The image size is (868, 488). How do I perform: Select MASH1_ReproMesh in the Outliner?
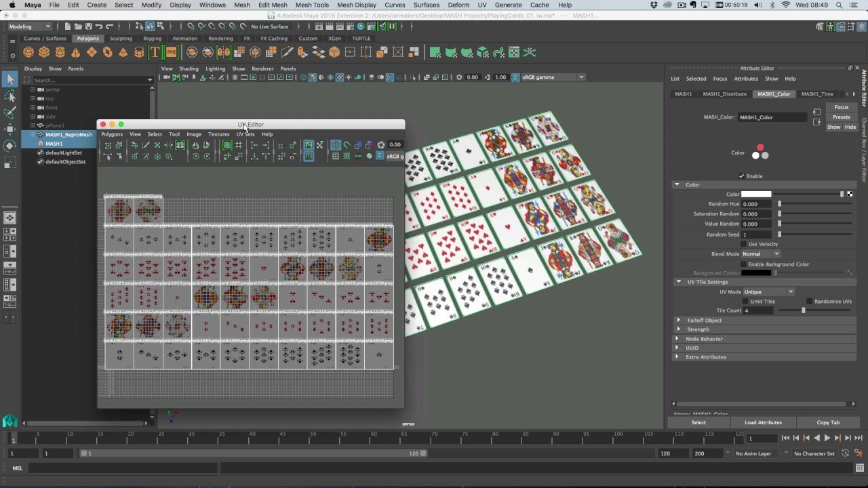click(68, 135)
